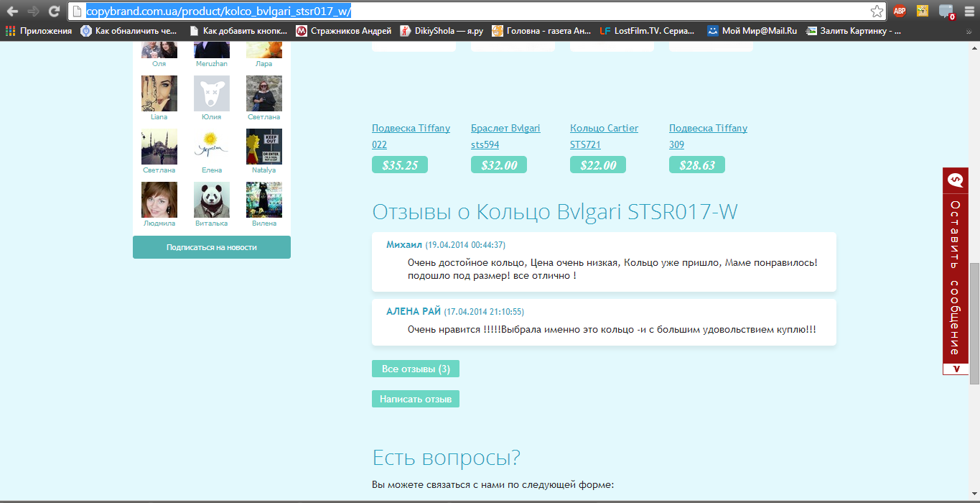Open Вилена's black cat avatar

click(x=264, y=200)
